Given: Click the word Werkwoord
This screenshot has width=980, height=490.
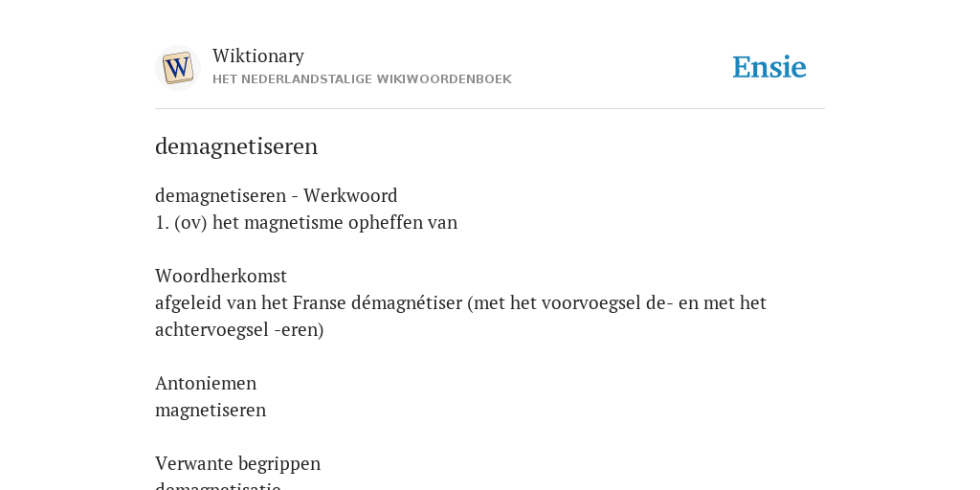Looking at the screenshot, I should click(x=350, y=195).
